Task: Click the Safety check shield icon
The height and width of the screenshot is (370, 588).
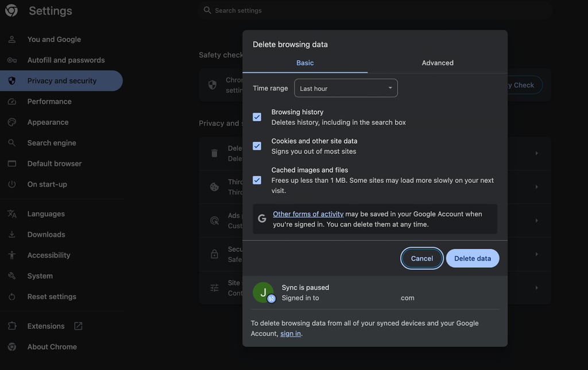Action: [212, 85]
